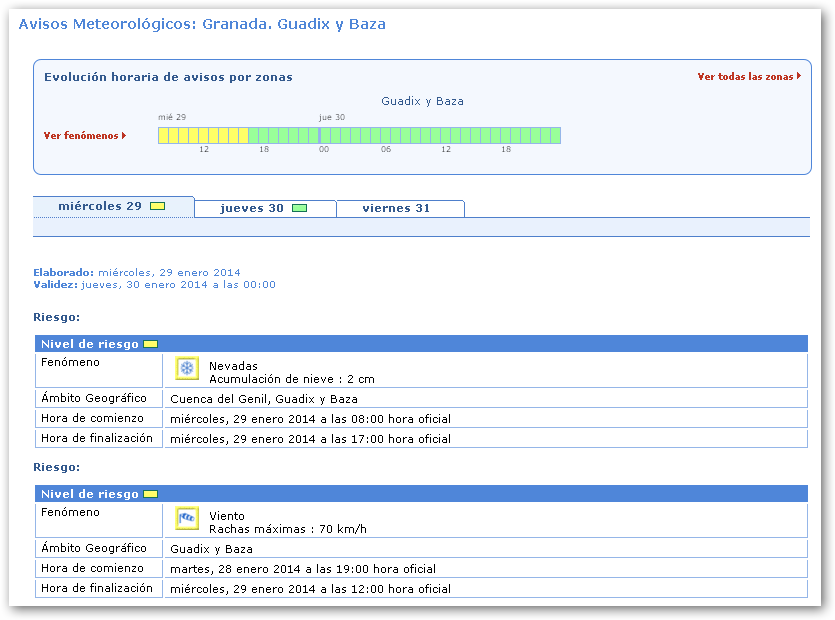
Task: Switch to the jueves 30 tab
Action: 252,208
